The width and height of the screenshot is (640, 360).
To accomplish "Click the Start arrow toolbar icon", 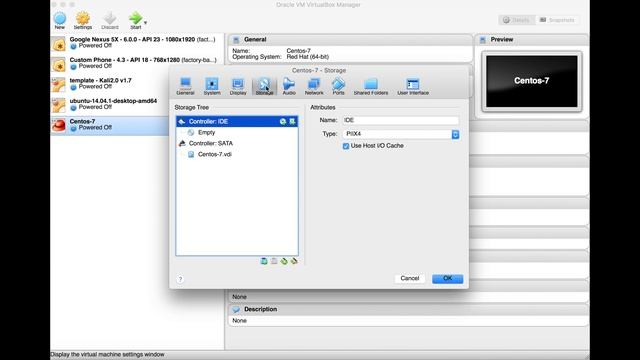I will pos(135,20).
